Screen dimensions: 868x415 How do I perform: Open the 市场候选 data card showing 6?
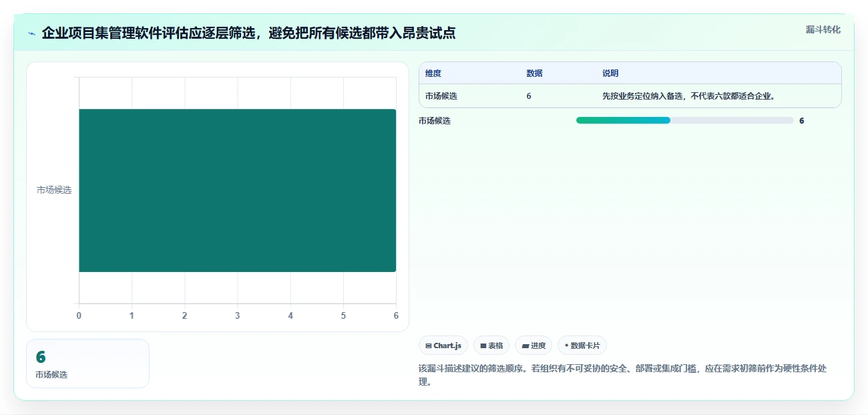tap(87, 364)
